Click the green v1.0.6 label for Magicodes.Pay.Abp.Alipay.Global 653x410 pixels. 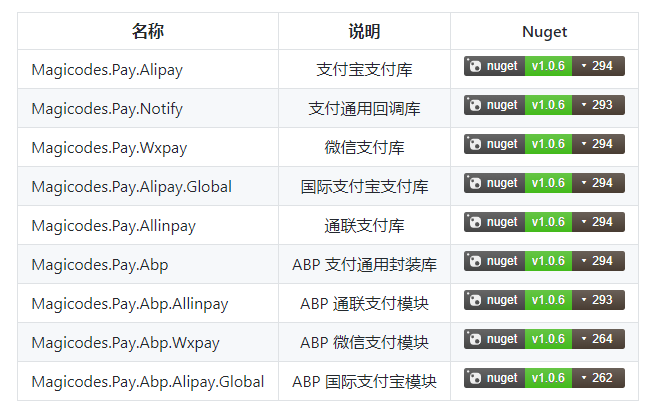tap(547, 378)
